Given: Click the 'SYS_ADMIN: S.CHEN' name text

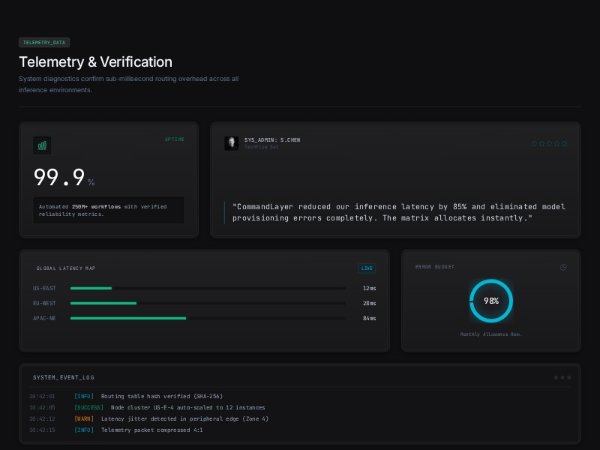Looking at the screenshot, I should coord(272,140).
